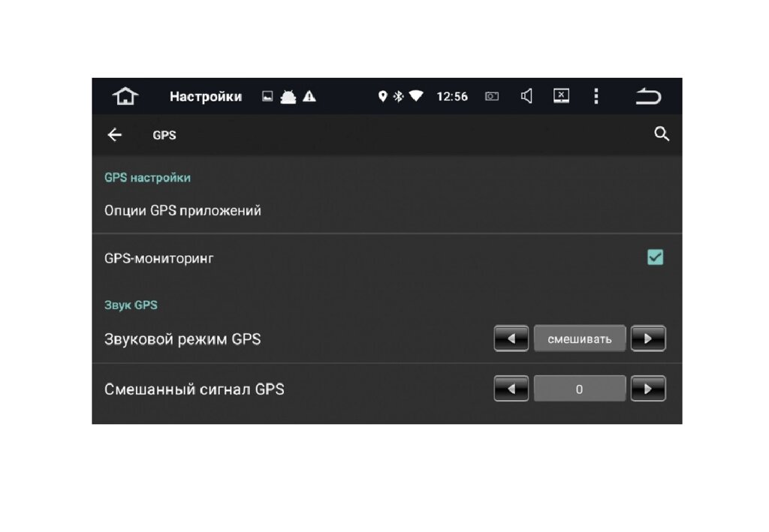Image resolution: width=769 pixels, height=532 pixels.
Task: Tap the screen-off display icon
Action: pyautogui.click(x=561, y=96)
